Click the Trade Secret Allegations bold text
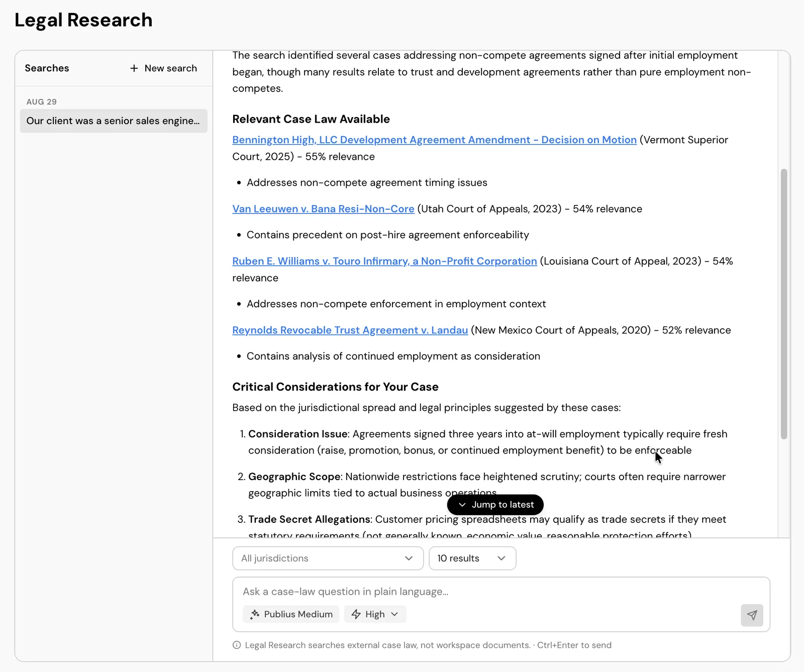This screenshot has height=672, width=804. pos(309,519)
